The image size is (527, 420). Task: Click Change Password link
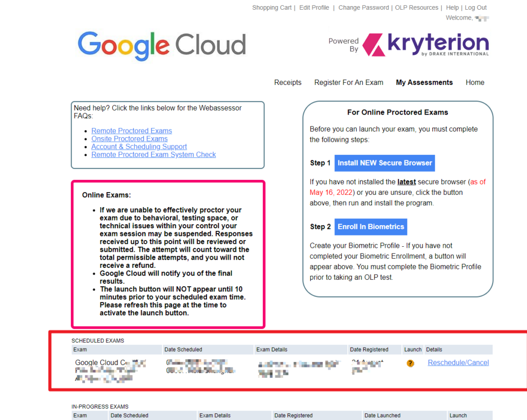click(363, 8)
